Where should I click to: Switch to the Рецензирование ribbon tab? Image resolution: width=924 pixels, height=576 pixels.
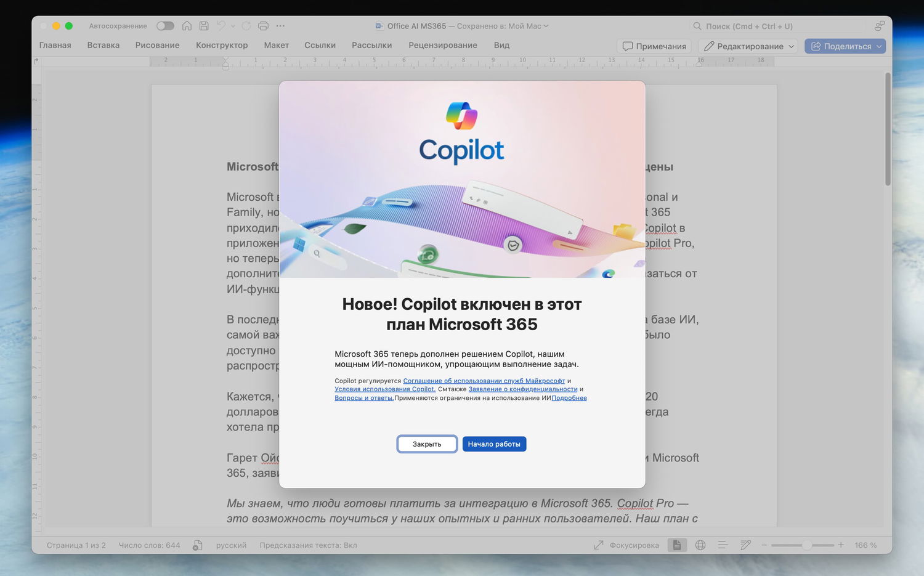(443, 45)
